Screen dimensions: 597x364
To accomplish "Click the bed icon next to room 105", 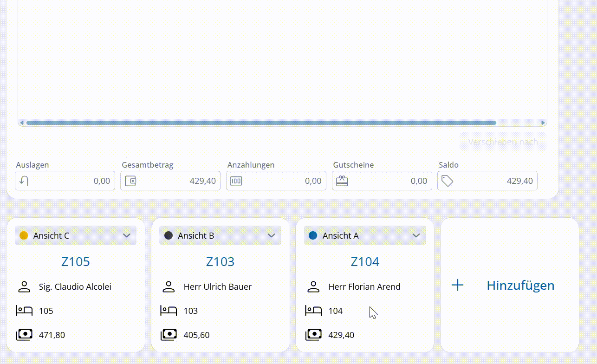I will point(24,311).
